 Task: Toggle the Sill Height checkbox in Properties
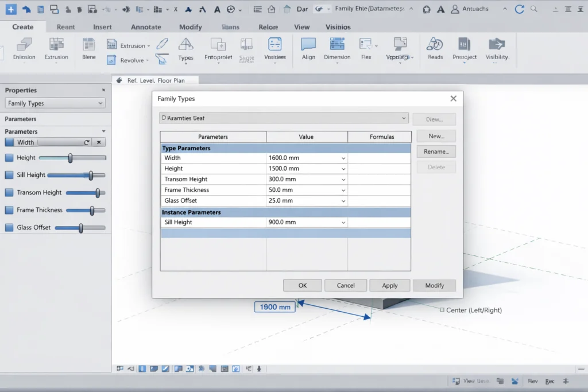click(9, 175)
